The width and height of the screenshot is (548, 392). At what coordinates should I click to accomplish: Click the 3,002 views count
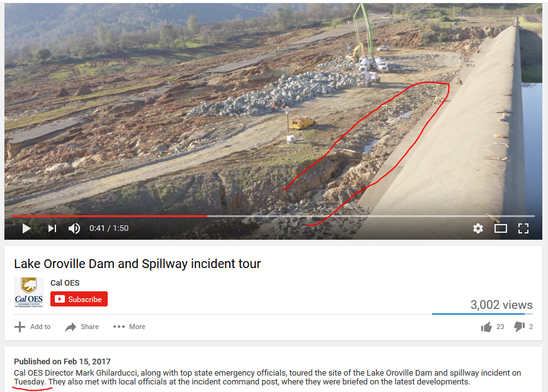(x=501, y=305)
